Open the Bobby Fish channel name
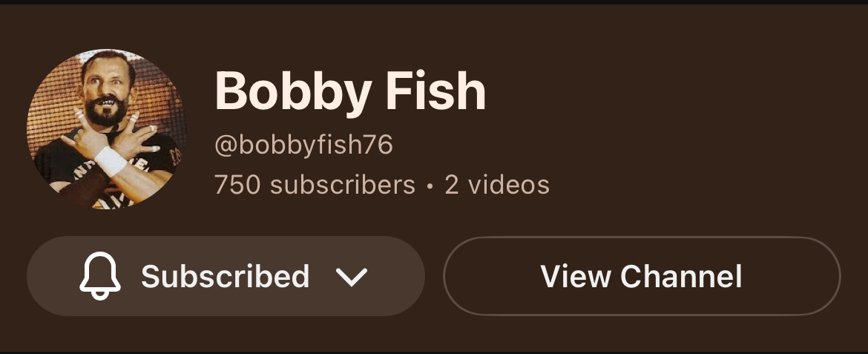 (350, 92)
